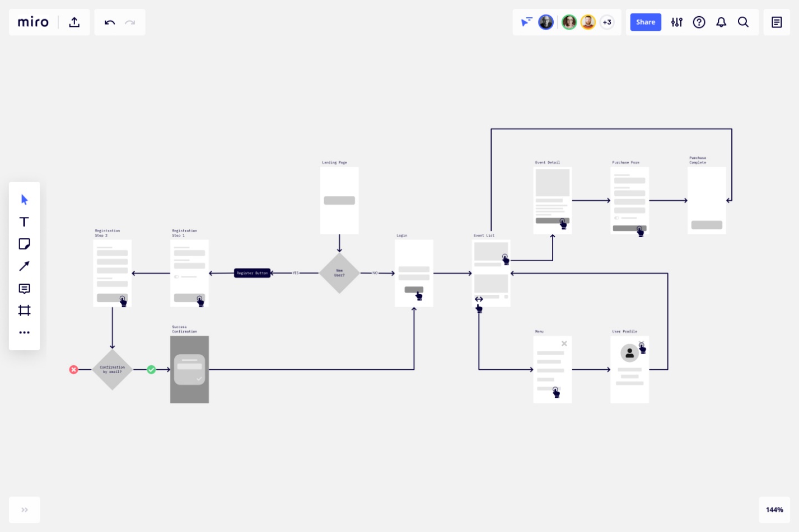Pick the Arrow connector tool
799x532 pixels.
[24, 266]
